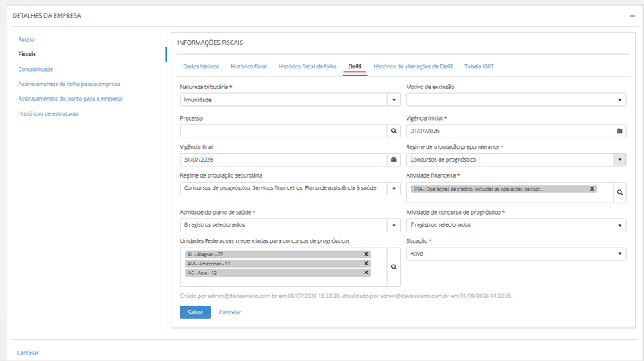
Task: Remove the 01A Operações de crédito tag
Action: [x=592, y=189]
